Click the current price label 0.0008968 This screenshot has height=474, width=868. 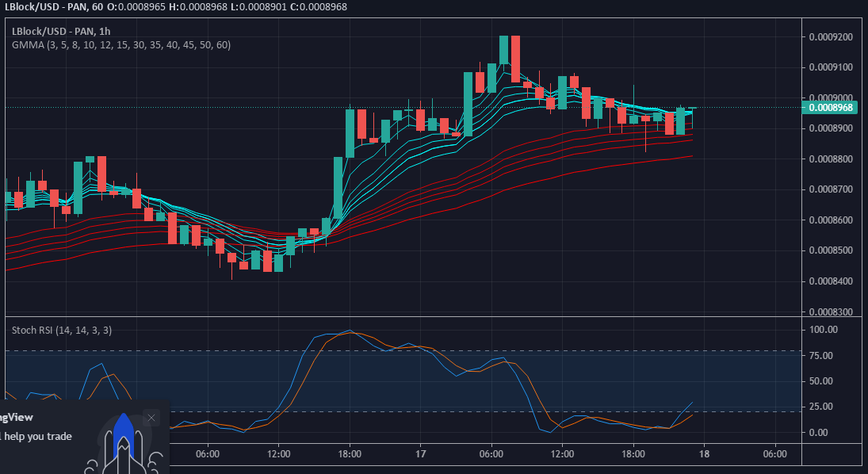(829, 108)
